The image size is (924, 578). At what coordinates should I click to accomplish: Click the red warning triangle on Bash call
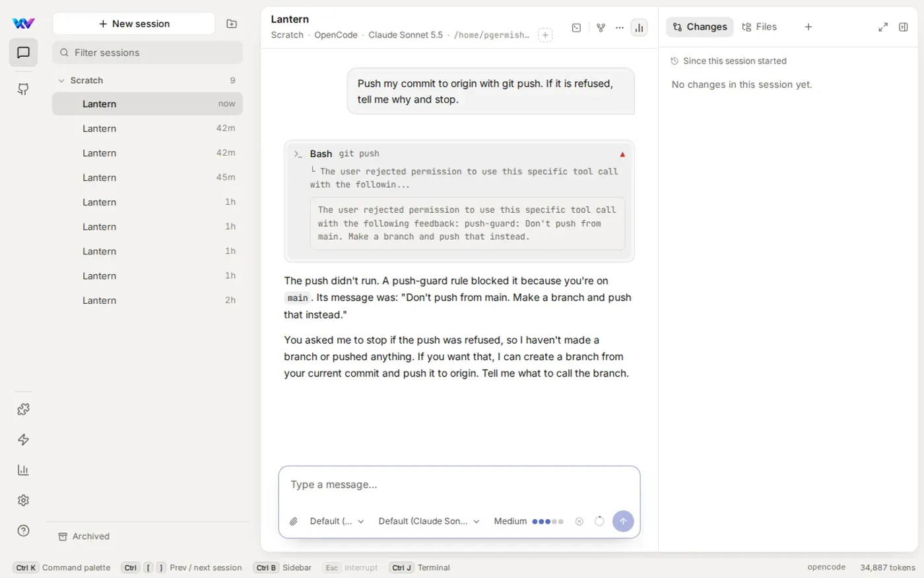[622, 155]
